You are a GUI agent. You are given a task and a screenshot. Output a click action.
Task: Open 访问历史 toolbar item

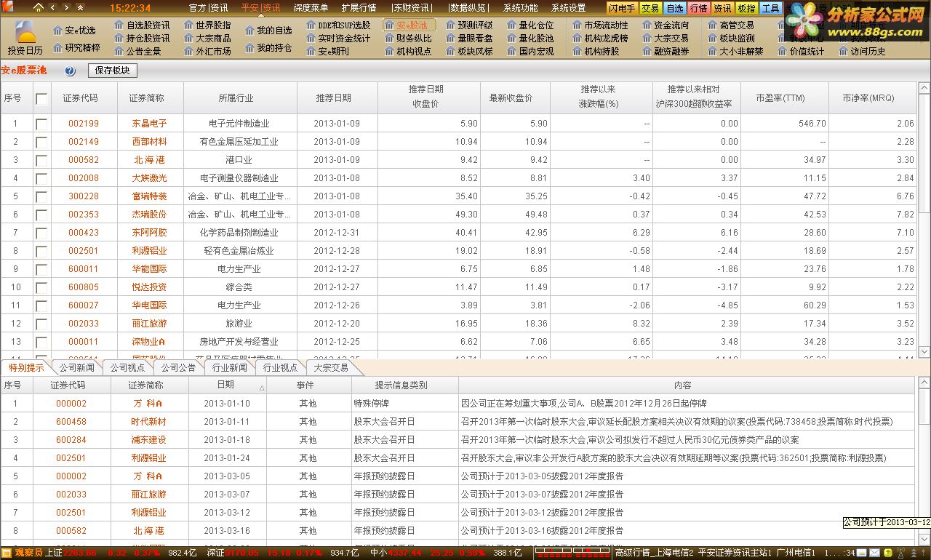coord(862,52)
